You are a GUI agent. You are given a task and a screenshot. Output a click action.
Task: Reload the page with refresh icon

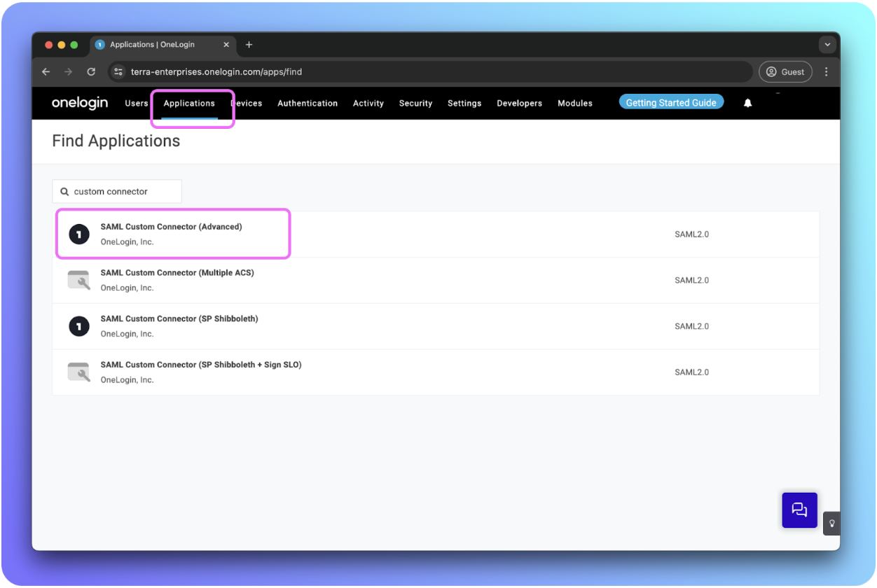coord(91,71)
